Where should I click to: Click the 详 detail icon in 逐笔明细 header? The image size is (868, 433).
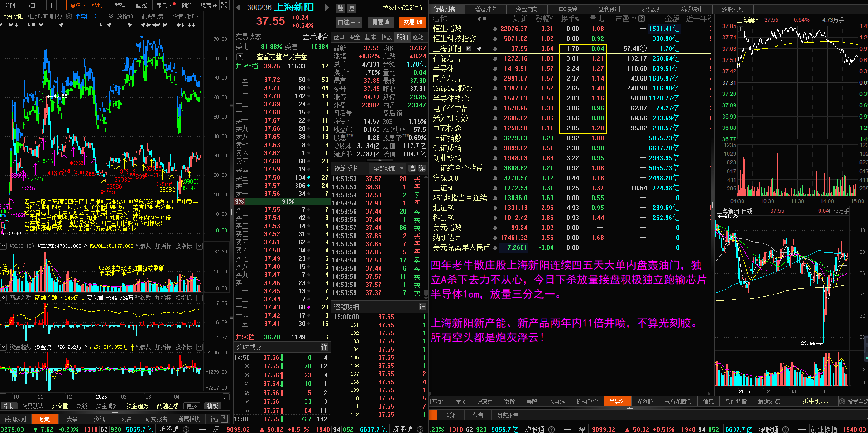click(422, 307)
